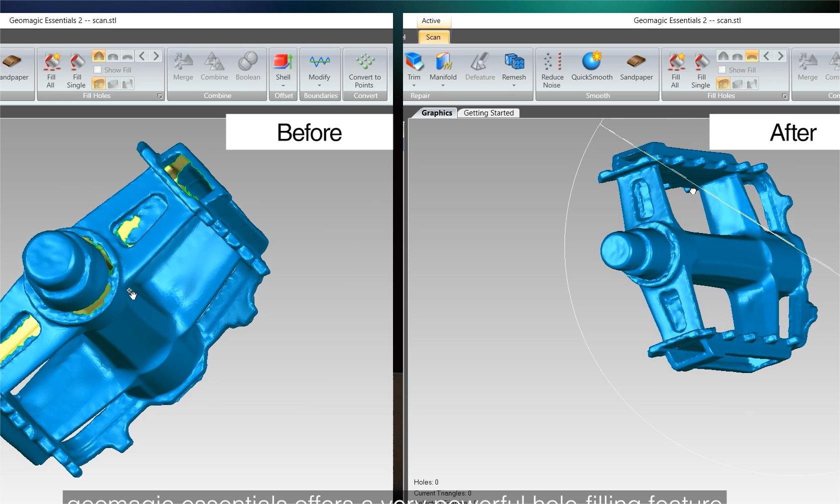Click the Merge tool in the After window
This screenshot has height=504, width=840.
807,67
